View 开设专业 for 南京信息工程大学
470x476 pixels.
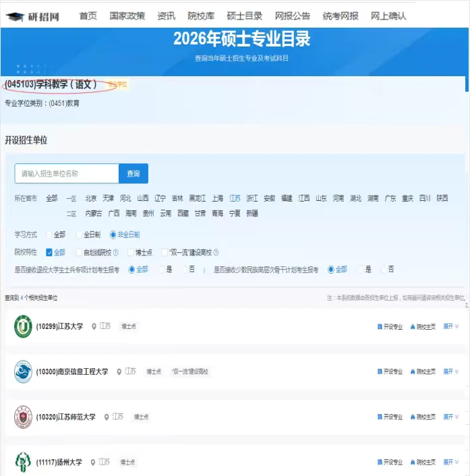tap(390, 371)
